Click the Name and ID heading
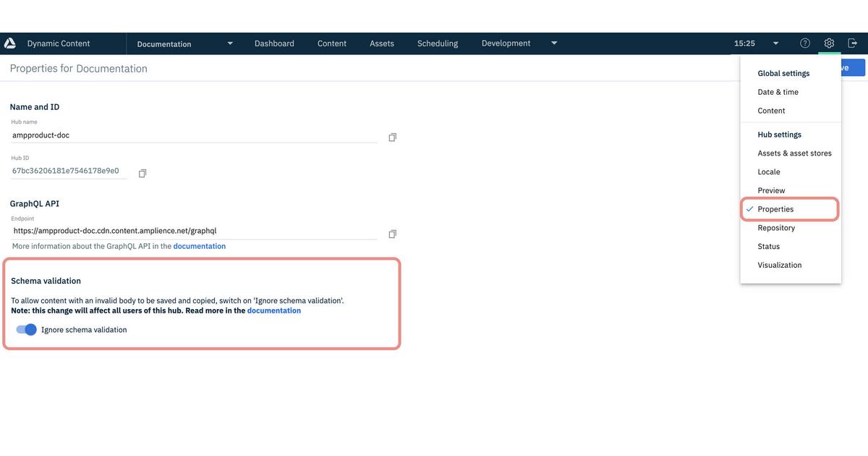Screen dimensions: 868x456 pos(35,107)
